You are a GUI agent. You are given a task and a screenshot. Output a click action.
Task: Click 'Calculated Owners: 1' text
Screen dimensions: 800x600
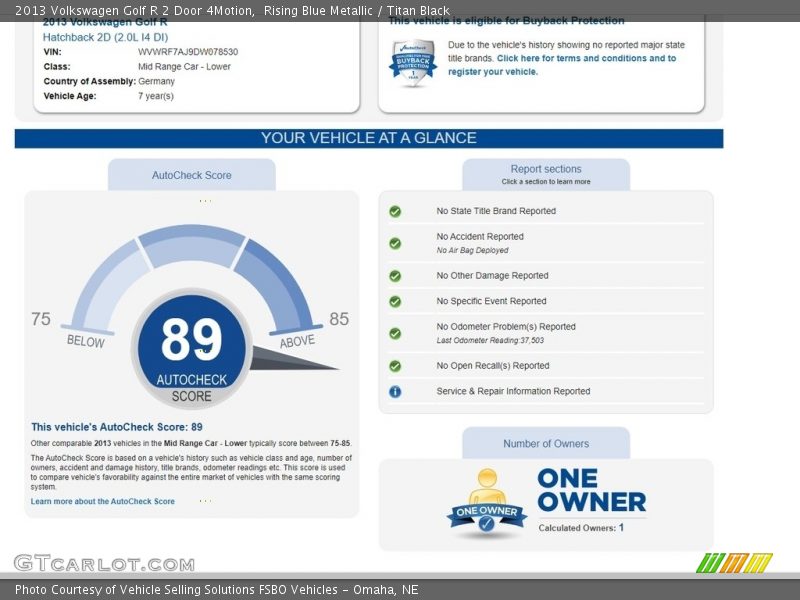tap(581, 528)
